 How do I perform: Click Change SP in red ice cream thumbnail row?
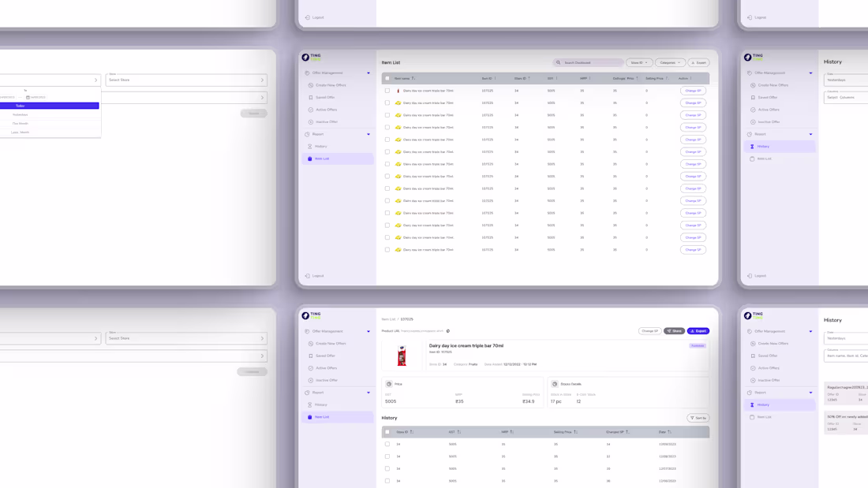693,91
